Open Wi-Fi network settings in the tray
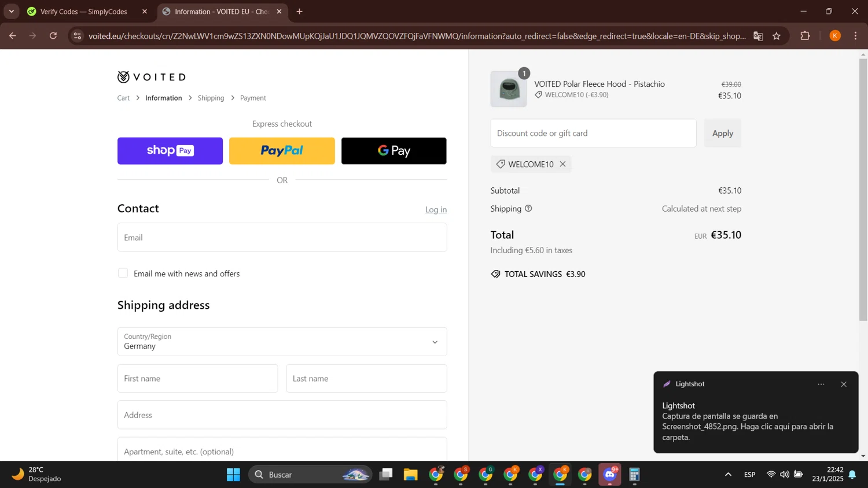The height and width of the screenshot is (488, 868). click(x=771, y=475)
